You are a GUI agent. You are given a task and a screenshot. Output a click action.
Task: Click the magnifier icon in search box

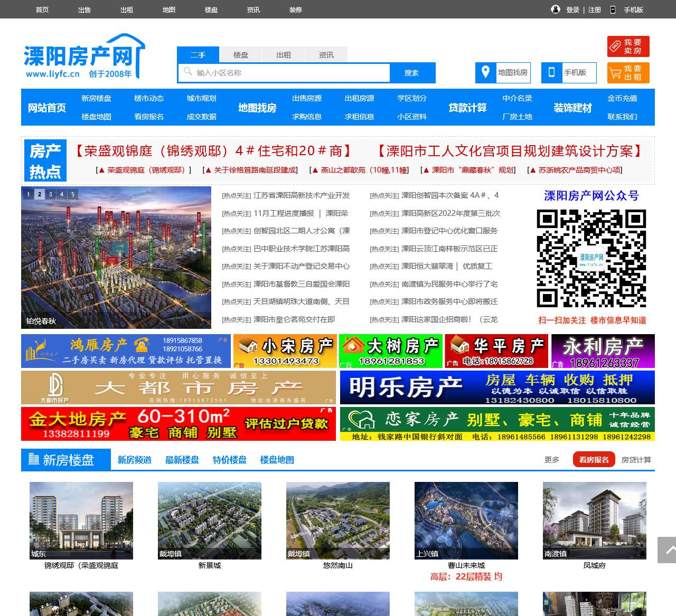[x=188, y=72]
